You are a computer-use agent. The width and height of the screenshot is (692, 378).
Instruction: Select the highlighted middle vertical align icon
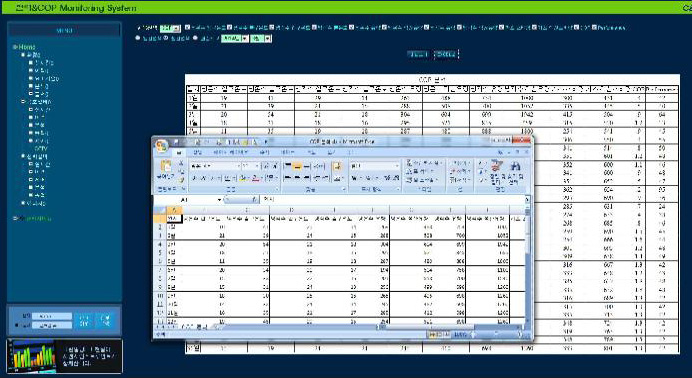click(297, 166)
